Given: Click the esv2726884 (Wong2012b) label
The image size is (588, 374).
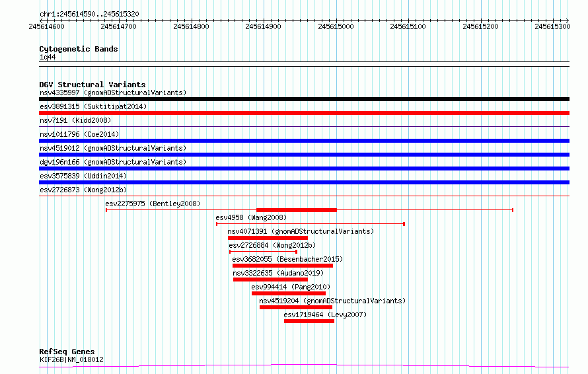Looking at the screenshot, I should [272, 245].
